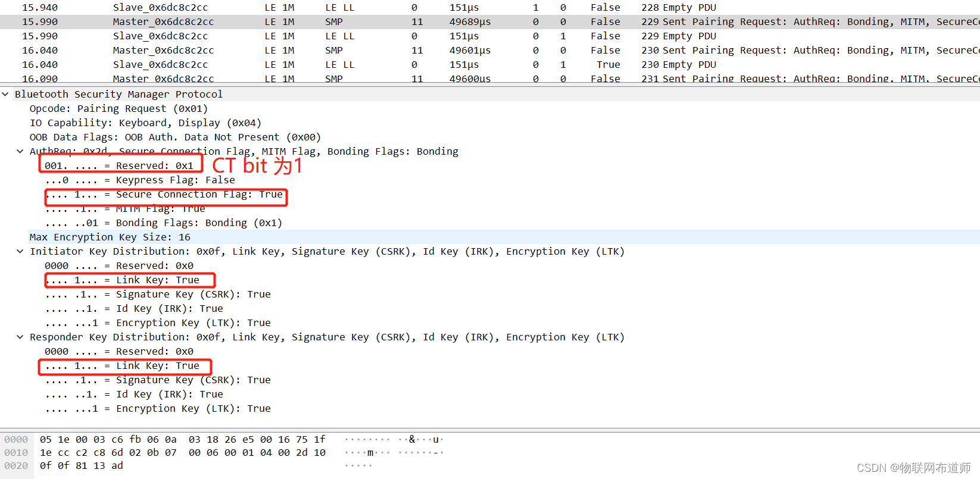Image resolution: width=980 pixels, height=479 pixels.
Task: Select packet row 228 Empty PDU
Action: point(490,7)
